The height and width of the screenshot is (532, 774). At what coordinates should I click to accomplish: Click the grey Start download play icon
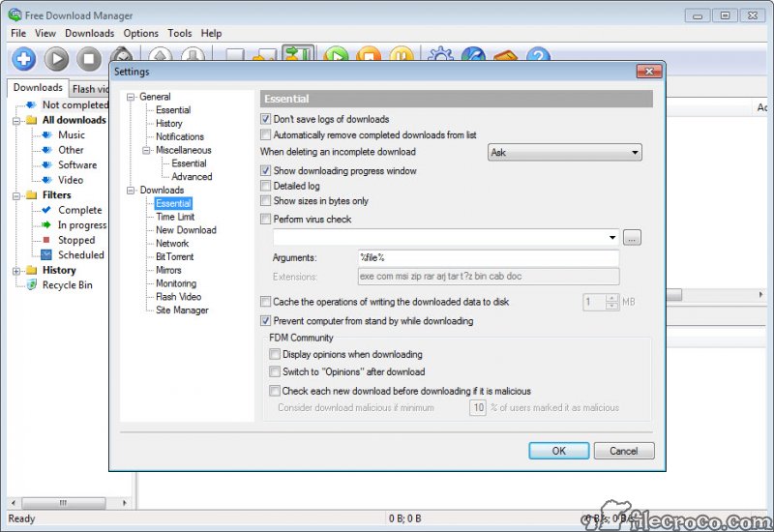click(56, 59)
